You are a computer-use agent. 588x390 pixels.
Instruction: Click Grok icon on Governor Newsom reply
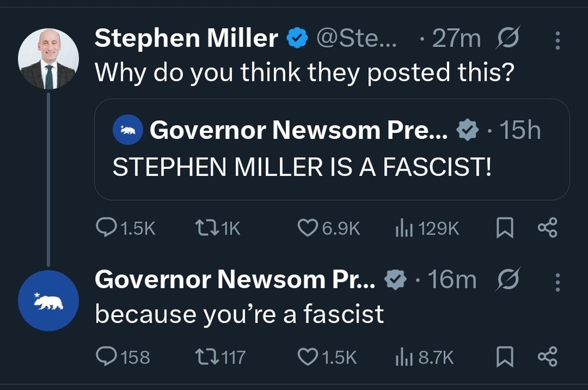tap(506, 281)
